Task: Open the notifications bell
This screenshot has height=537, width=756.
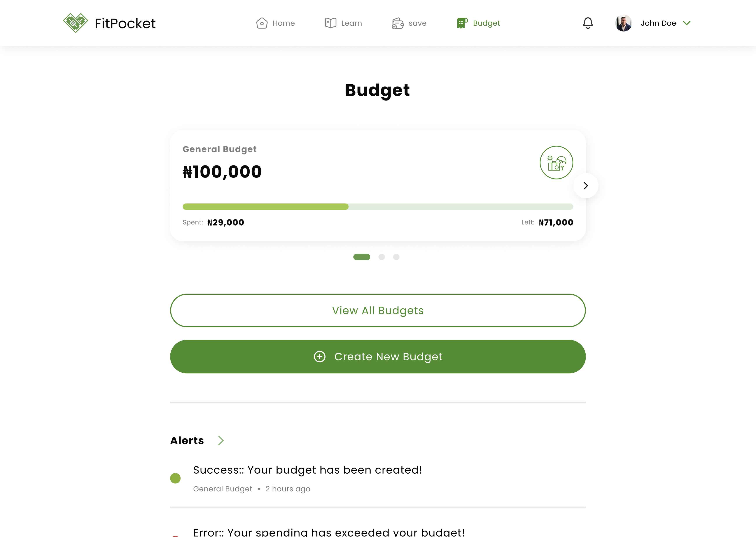Action: tap(588, 23)
